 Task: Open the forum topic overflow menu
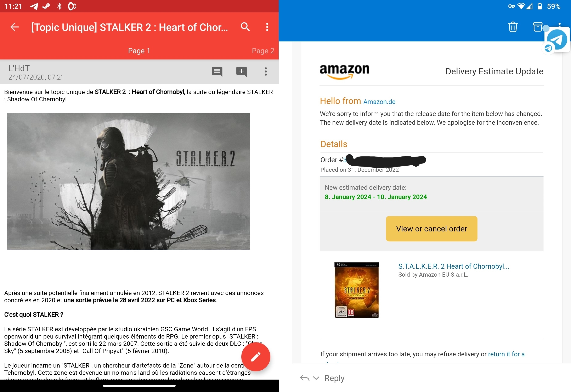[x=267, y=27]
